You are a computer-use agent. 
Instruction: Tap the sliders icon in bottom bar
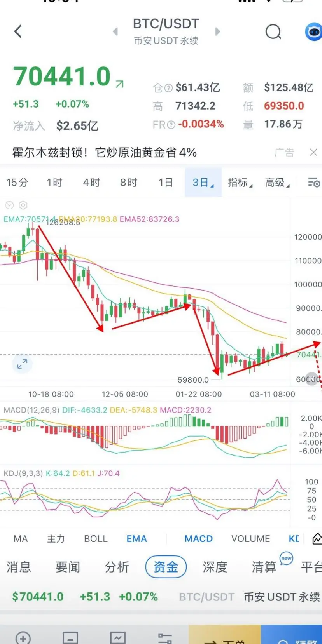coord(165,638)
